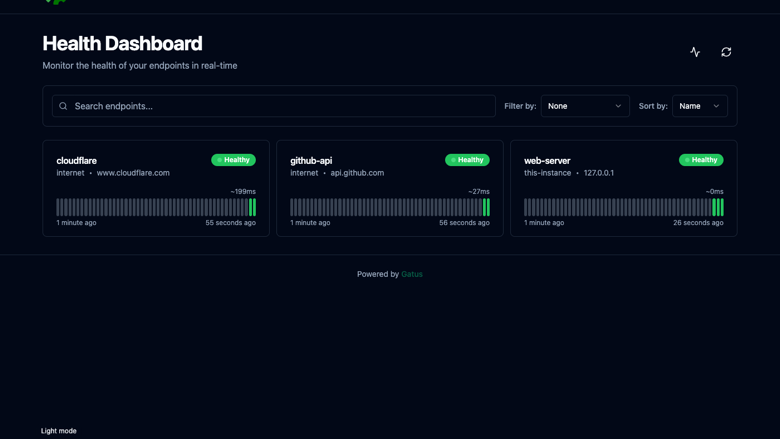Click cloudflare Healthy status badge
Image resolution: width=780 pixels, height=439 pixels.
(233, 160)
